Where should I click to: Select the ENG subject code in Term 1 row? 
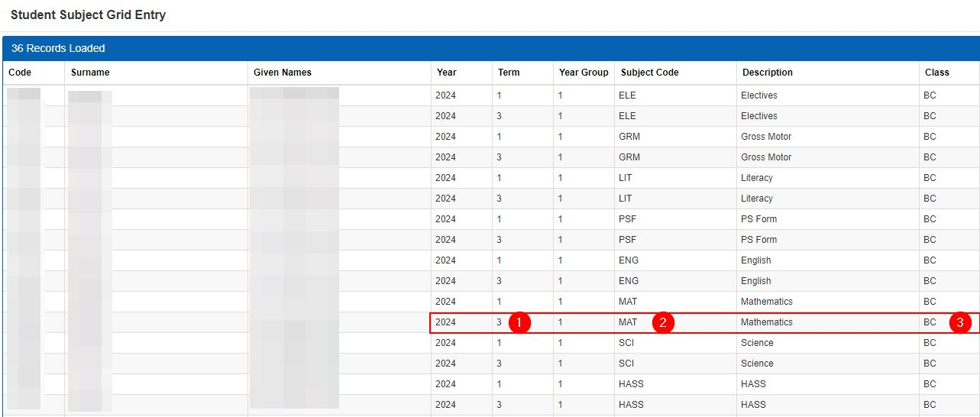pyautogui.click(x=629, y=260)
